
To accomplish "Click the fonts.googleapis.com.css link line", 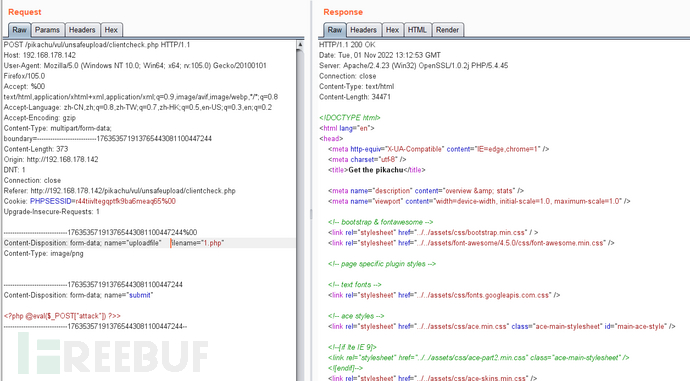I will coord(444,295).
